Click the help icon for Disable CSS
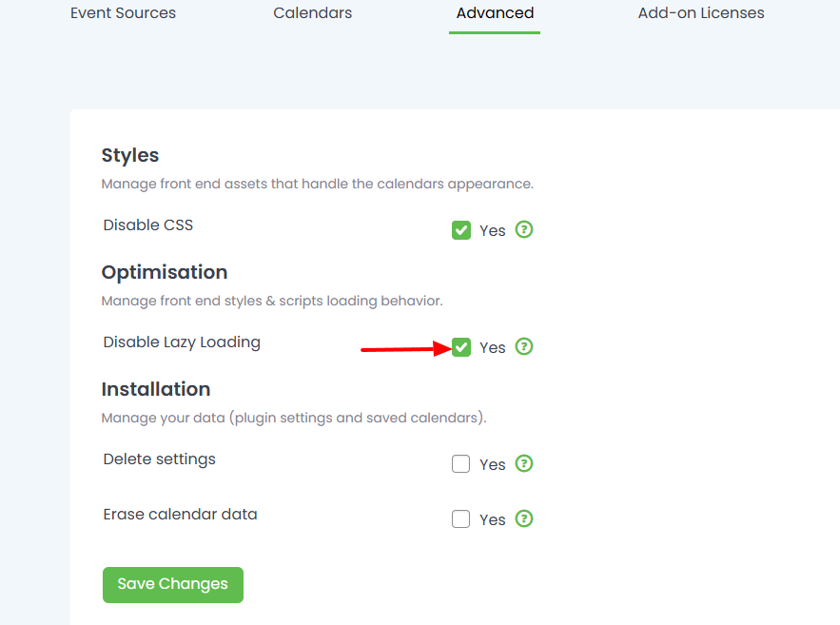The width and height of the screenshot is (840, 625). 524,230
